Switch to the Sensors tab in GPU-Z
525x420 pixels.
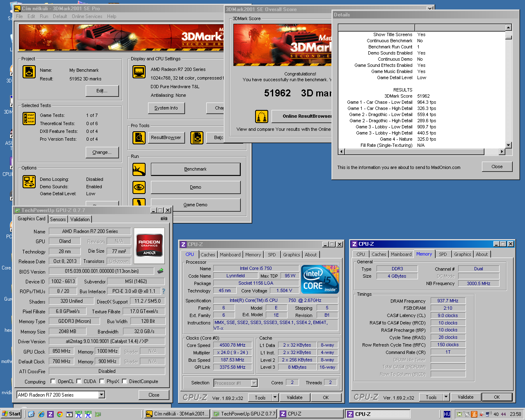[x=58, y=219]
